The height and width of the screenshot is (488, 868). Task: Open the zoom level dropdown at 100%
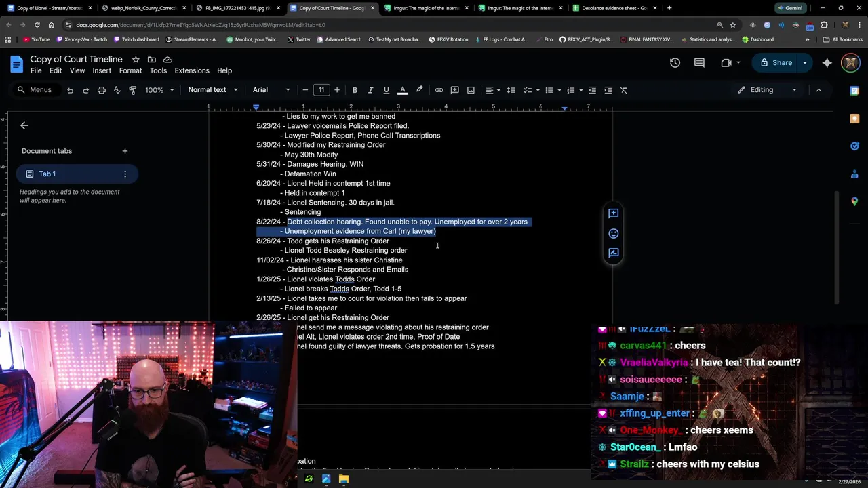[x=159, y=90]
